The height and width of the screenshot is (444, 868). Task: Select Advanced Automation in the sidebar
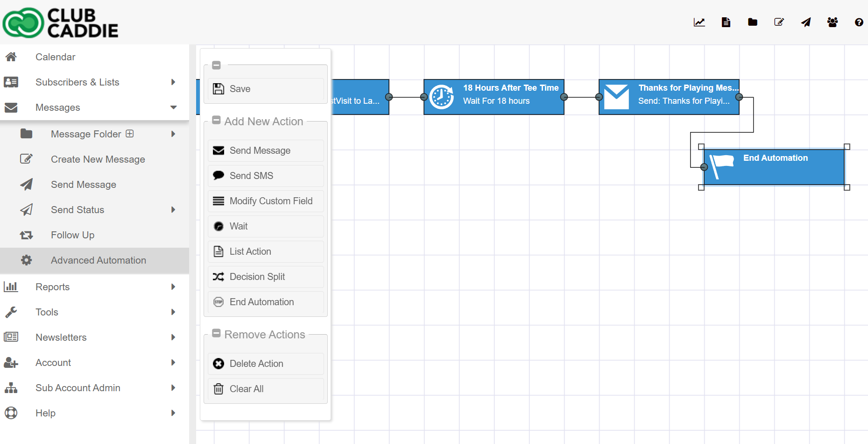coord(94,260)
